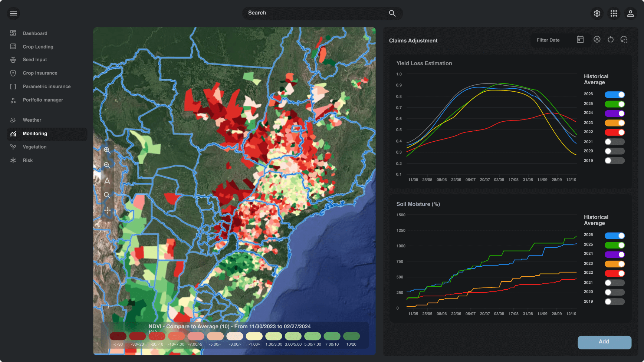644x362 pixels.
Task: Reset map orientation with the compass arrow
Action: [107, 181]
